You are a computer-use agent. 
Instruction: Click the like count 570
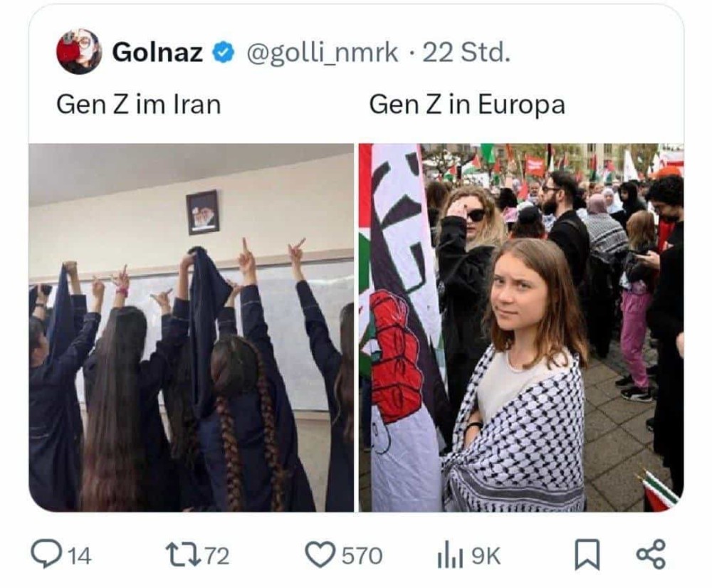pos(362,556)
